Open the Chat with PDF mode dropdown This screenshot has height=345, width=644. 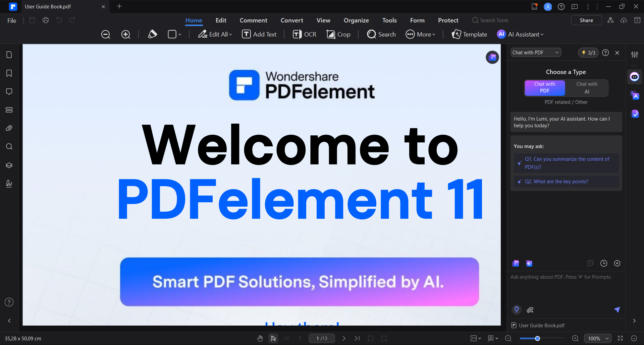tap(536, 53)
